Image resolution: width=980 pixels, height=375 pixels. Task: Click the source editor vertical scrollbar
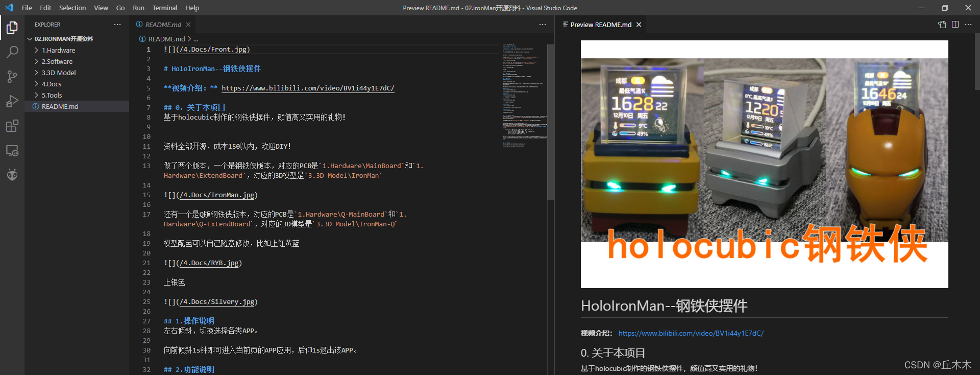551,122
